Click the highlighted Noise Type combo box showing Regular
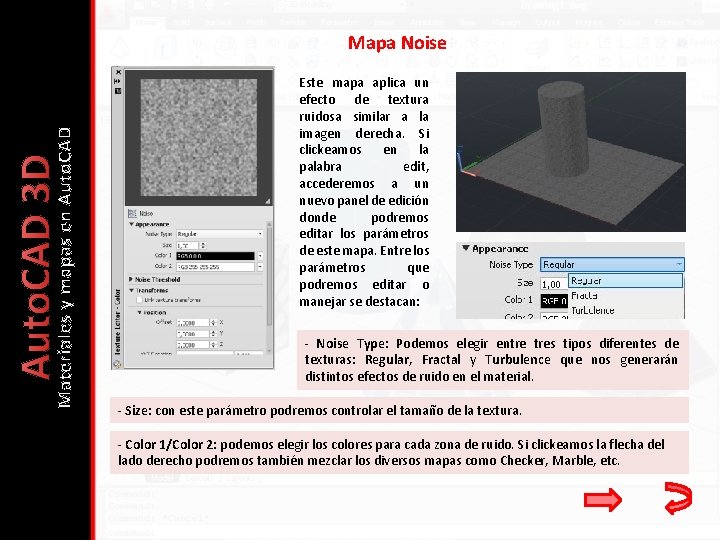720x540 pixels. 612,264
